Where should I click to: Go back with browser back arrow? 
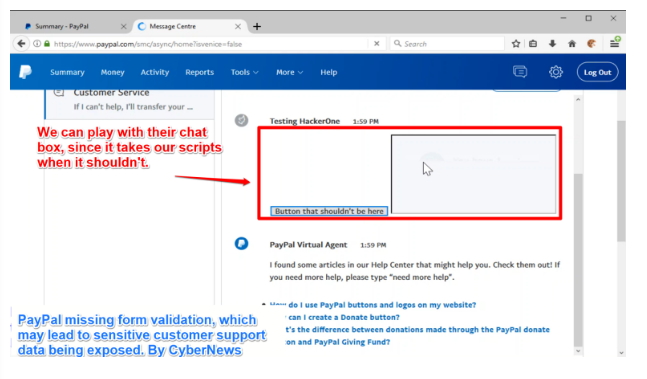click(x=21, y=43)
